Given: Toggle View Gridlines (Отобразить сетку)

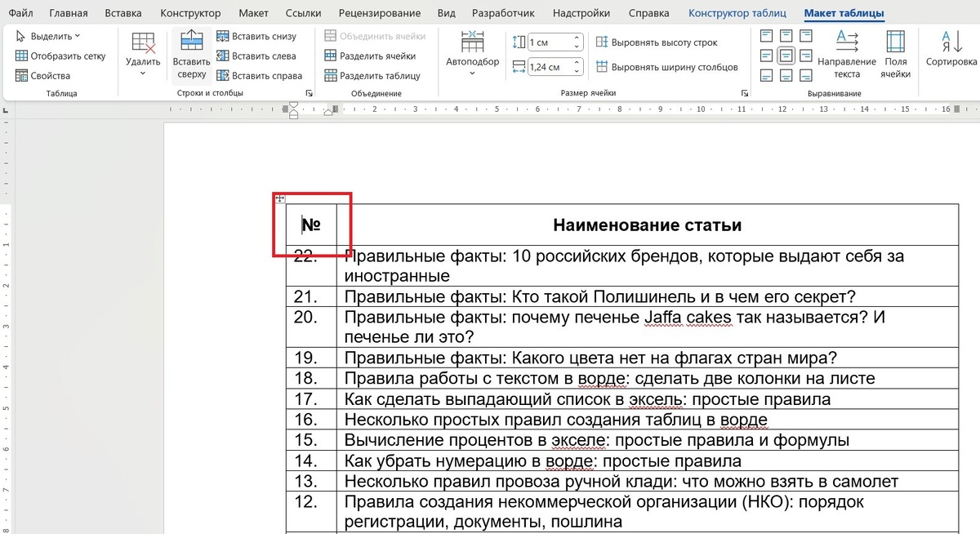Looking at the screenshot, I should [x=61, y=56].
